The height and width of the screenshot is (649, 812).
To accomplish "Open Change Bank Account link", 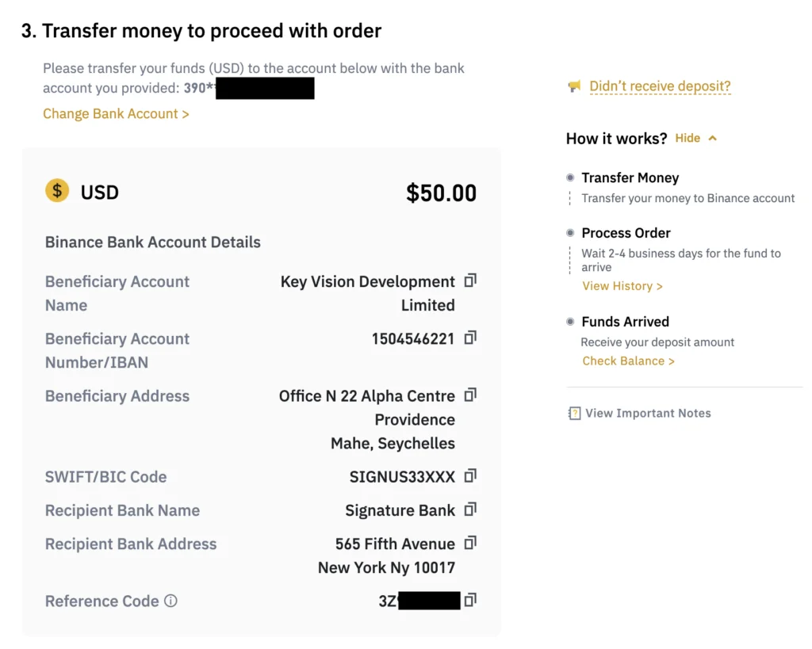I will tap(116, 114).
